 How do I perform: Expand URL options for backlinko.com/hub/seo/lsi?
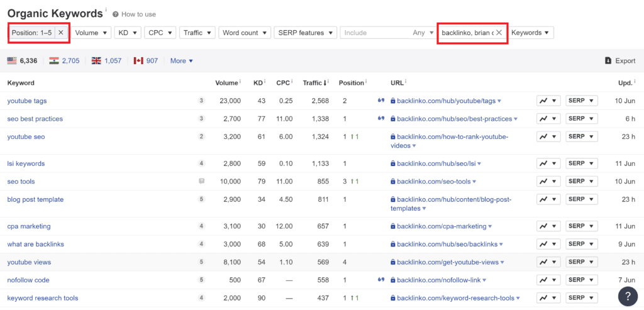(479, 164)
